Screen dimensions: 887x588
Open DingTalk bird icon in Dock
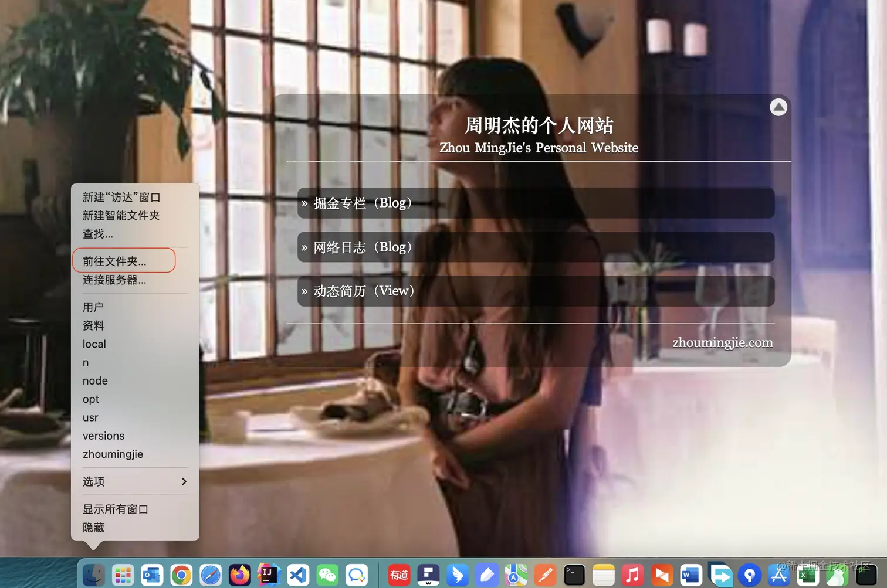pyautogui.click(x=458, y=575)
